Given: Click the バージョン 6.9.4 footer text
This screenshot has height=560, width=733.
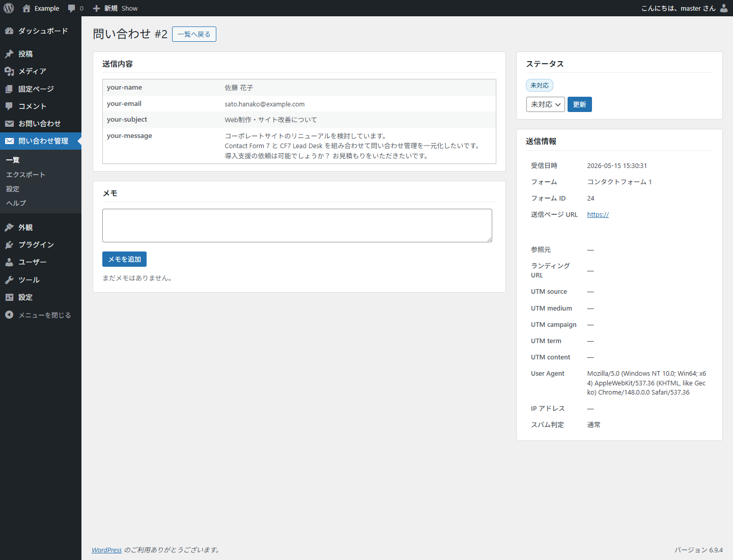Looking at the screenshot, I should [698, 550].
